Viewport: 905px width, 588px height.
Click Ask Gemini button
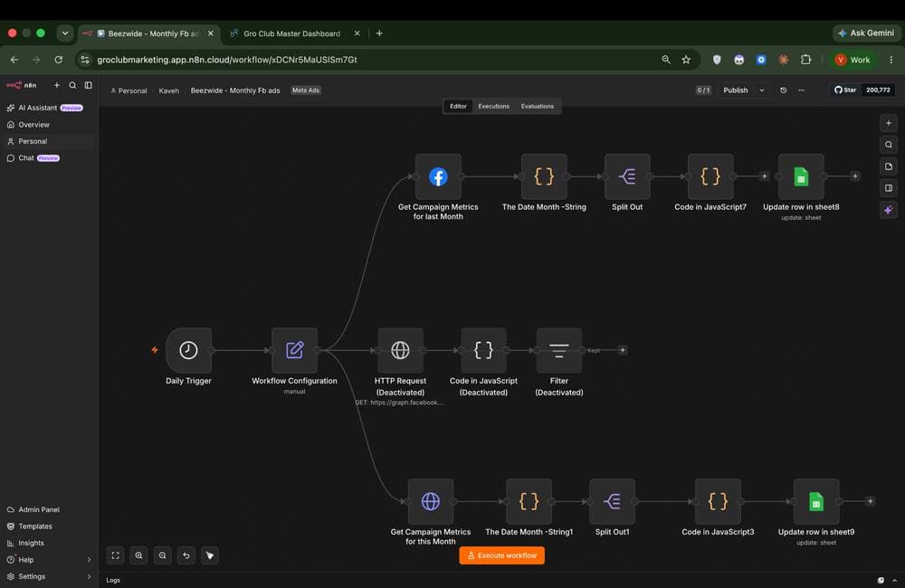[x=867, y=33]
